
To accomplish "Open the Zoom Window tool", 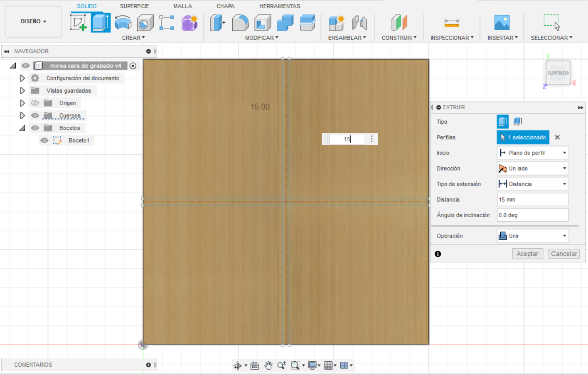I will (295, 365).
